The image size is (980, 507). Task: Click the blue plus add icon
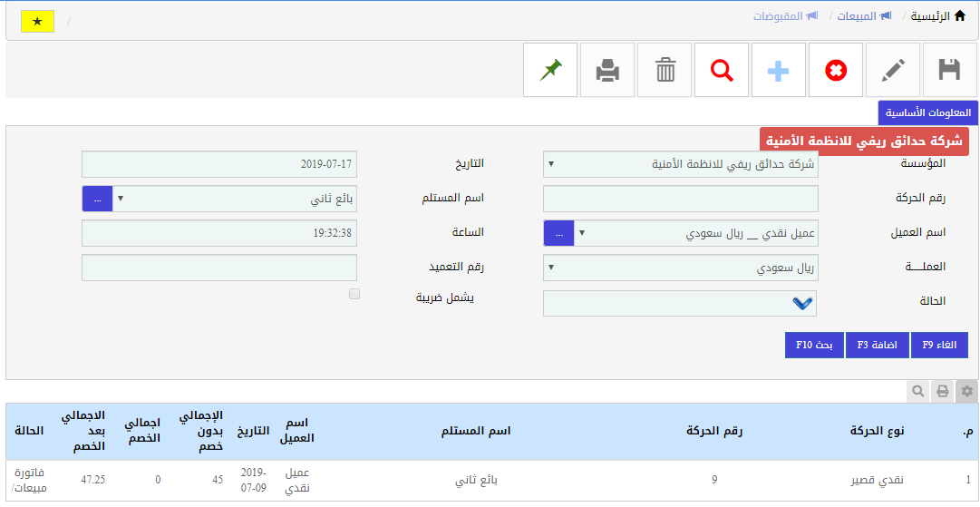779,70
